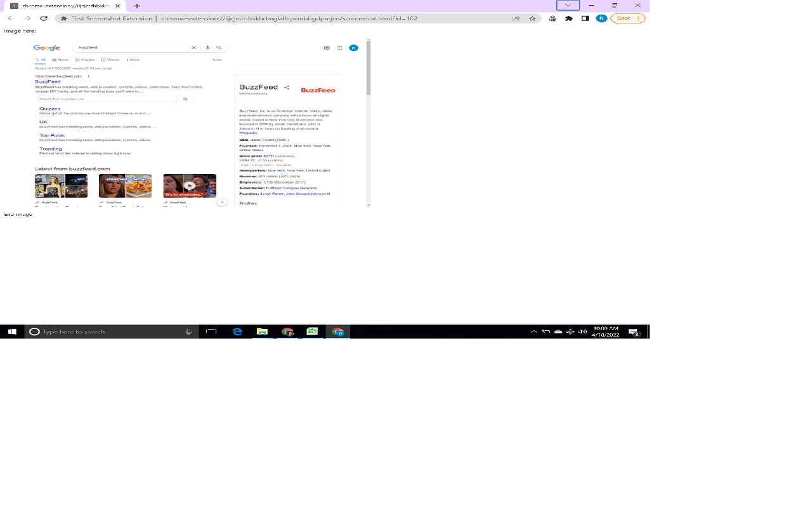
Task: Click the buzzfeed search field in captured page
Action: click(x=133, y=48)
